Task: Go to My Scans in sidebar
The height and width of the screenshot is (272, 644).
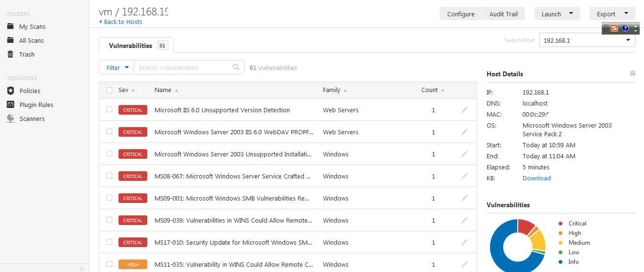Action: tap(32, 26)
